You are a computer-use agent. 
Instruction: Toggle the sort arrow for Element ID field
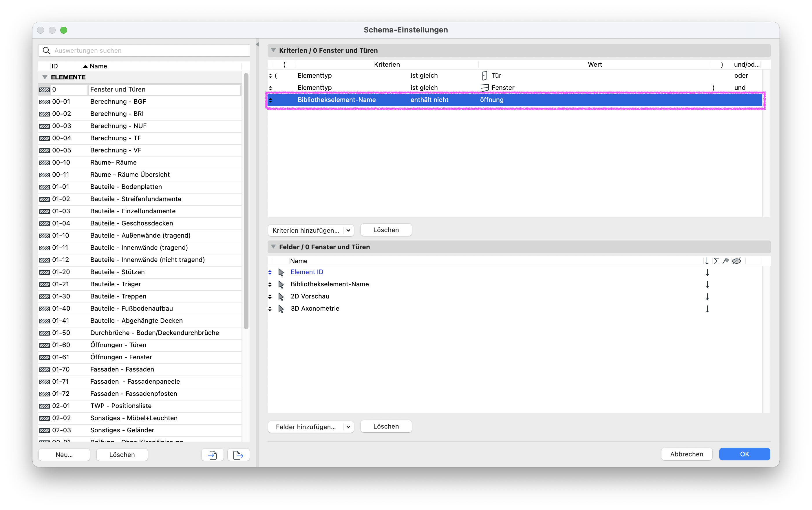coord(707,272)
